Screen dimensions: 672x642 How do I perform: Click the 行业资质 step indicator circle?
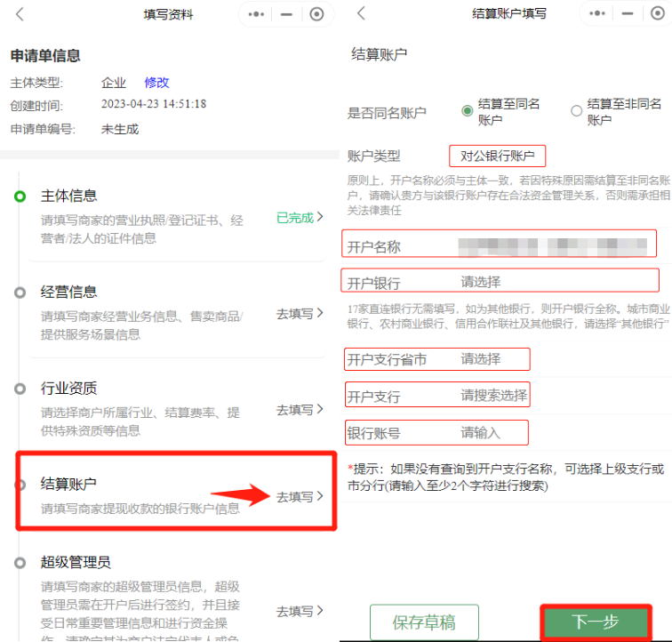pos(20,389)
